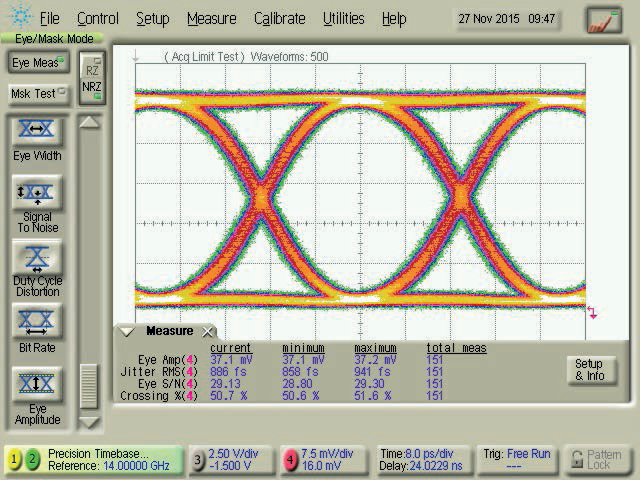This screenshot has width=640, height=480.
Task: Close the Measure results tab
Action: [208, 331]
